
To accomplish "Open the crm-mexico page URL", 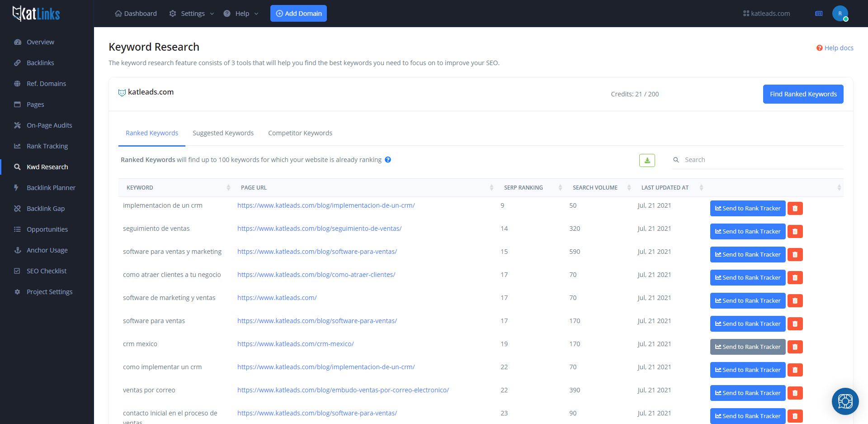I will [x=295, y=344].
